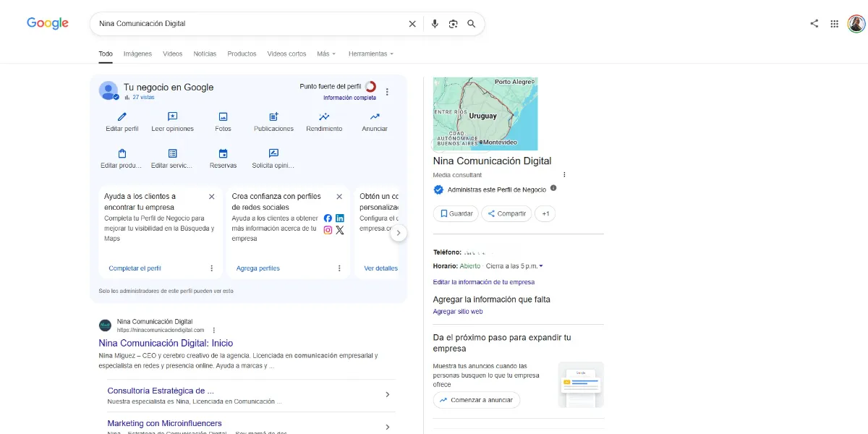Open Editar productos tool
Screen dimensions: 868x434
(122, 158)
